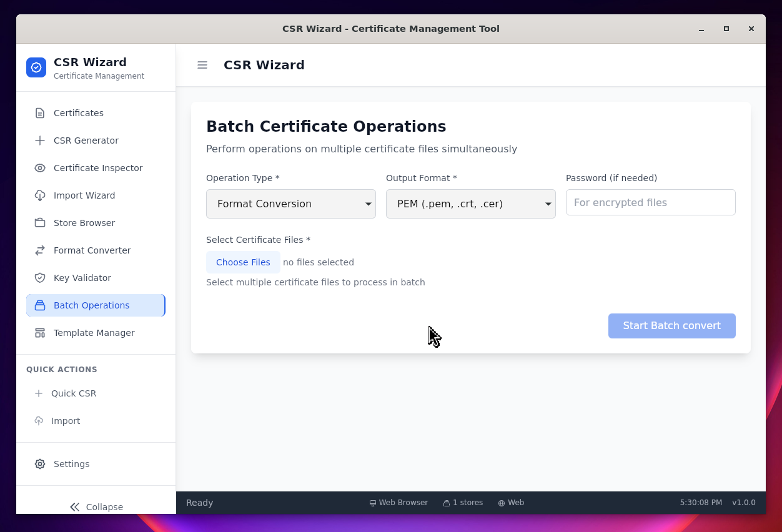Viewport: 782px width, 532px height.
Task: Click the Certificate Inspector eye icon
Action: [x=40, y=168]
